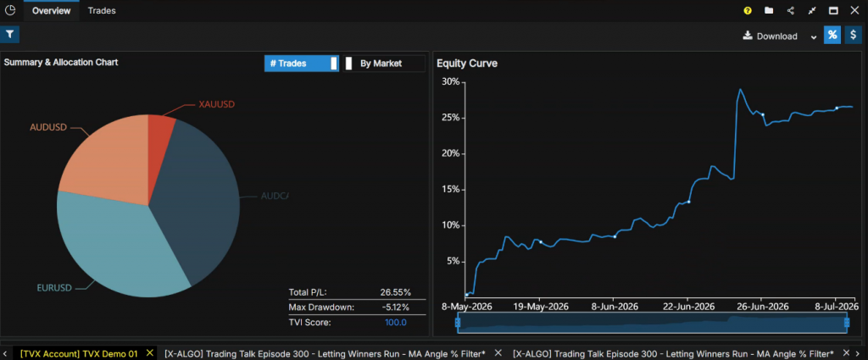Click the yellow help question mark icon
This screenshot has width=868, height=360.
pos(748,10)
